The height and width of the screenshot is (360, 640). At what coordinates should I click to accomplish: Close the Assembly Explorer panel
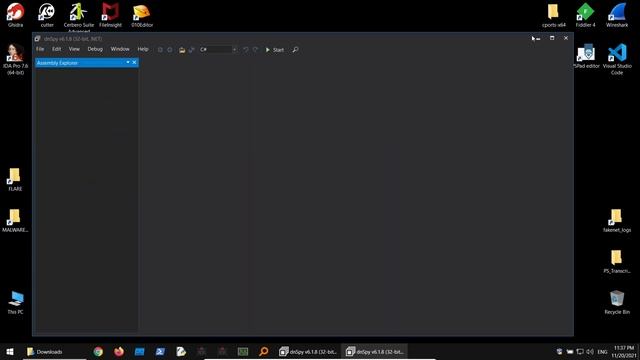(x=134, y=62)
